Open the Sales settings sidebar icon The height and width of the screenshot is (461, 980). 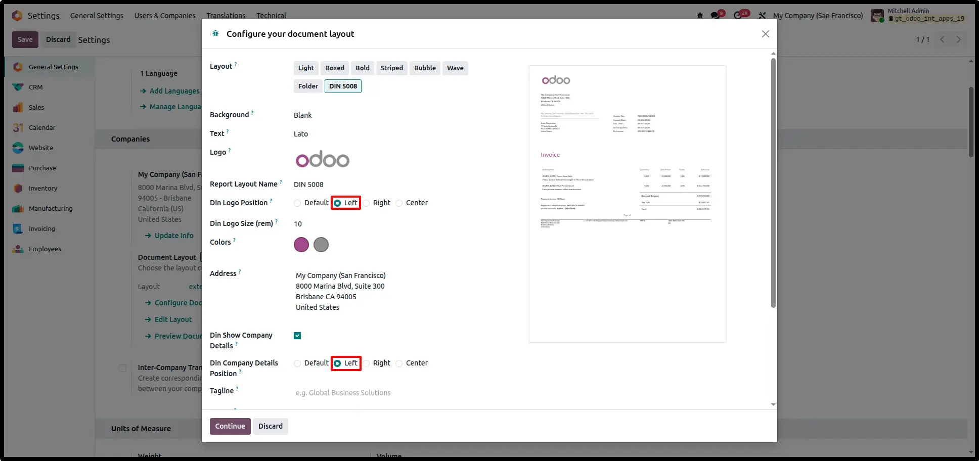(x=18, y=107)
